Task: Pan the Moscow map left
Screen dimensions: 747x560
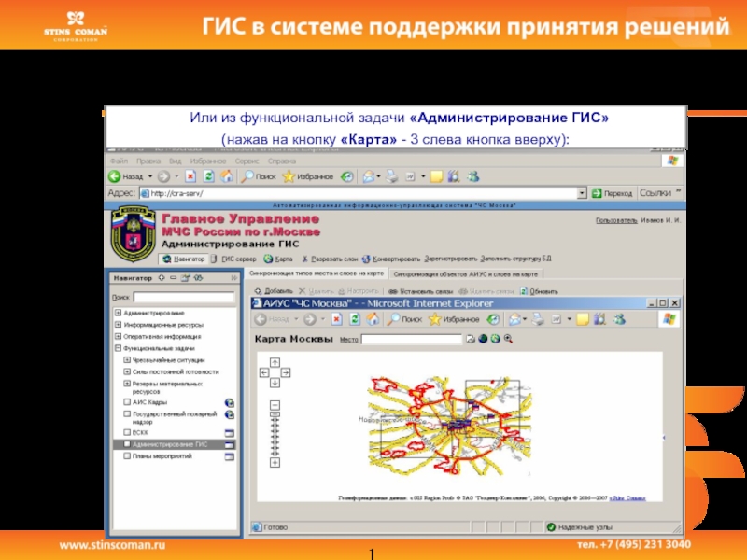Action: pos(264,372)
